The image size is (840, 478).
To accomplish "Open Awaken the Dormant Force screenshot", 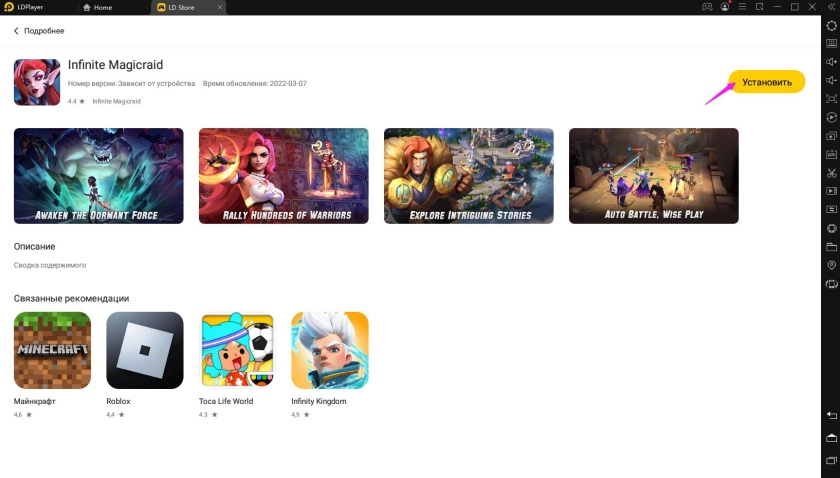I will [x=99, y=176].
